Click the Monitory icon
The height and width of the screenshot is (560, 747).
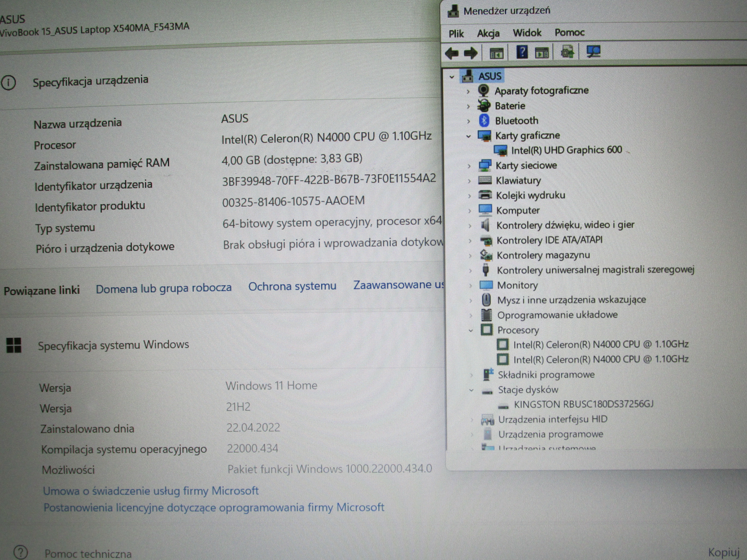click(486, 285)
